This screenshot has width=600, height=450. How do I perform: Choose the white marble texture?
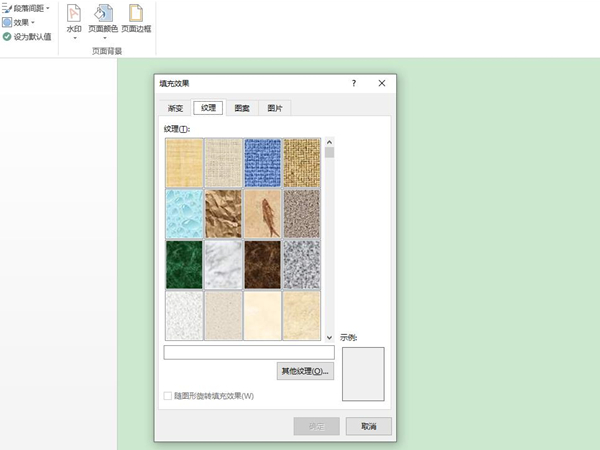coord(224,263)
